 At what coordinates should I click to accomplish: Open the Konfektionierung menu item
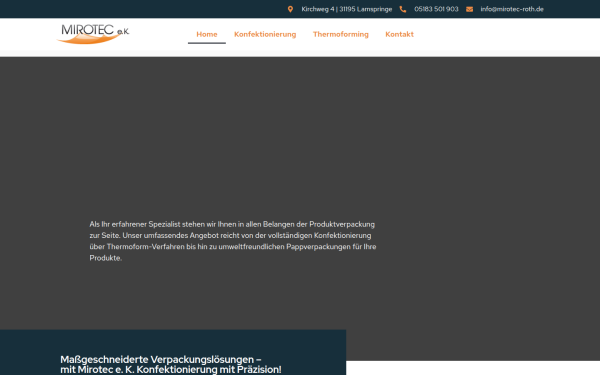click(x=265, y=34)
